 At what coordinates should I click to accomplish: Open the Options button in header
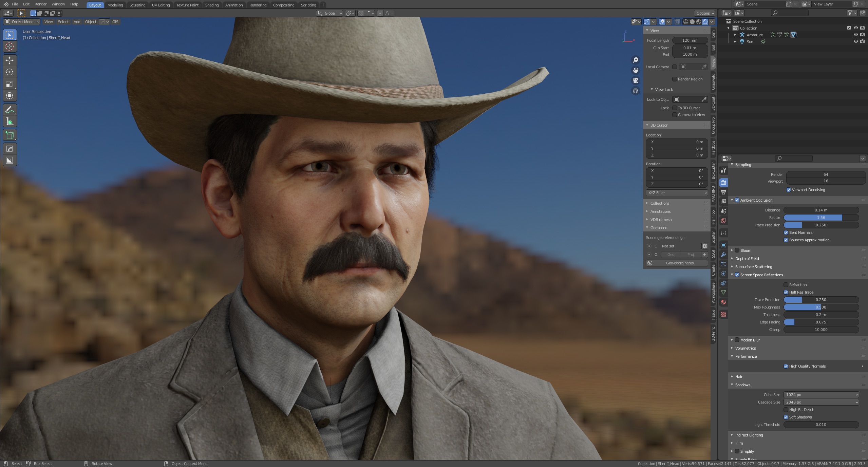(704, 13)
